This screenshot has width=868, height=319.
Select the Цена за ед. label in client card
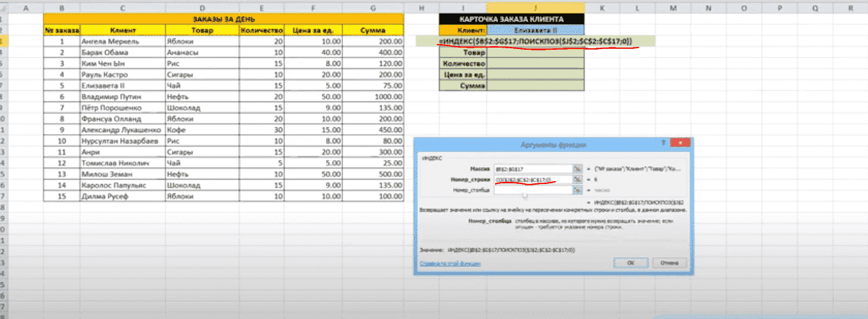(463, 75)
